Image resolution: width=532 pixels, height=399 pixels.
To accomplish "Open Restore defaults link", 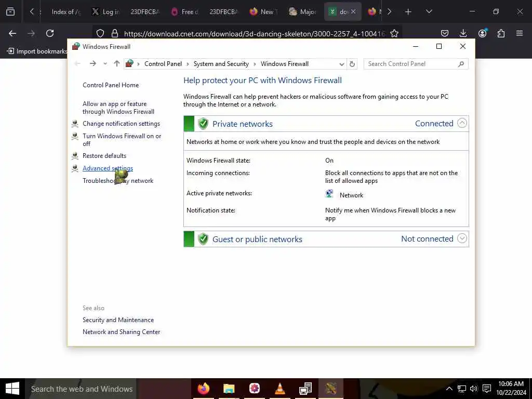I will [104, 156].
